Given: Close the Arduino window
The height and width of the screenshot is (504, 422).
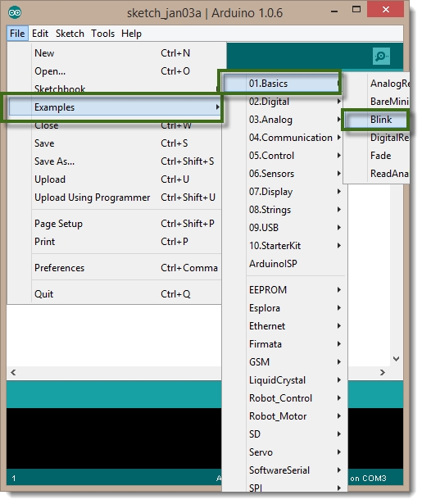Looking at the screenshot, I should point(385,10).
